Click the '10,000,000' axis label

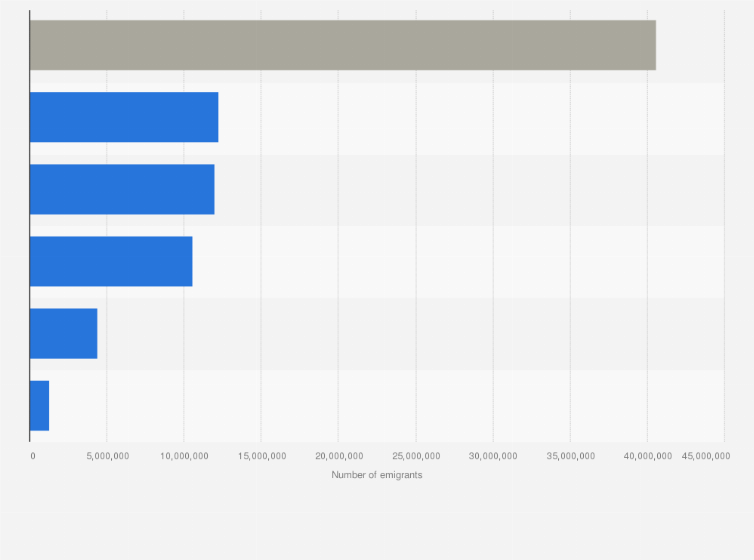pos(184,456)
